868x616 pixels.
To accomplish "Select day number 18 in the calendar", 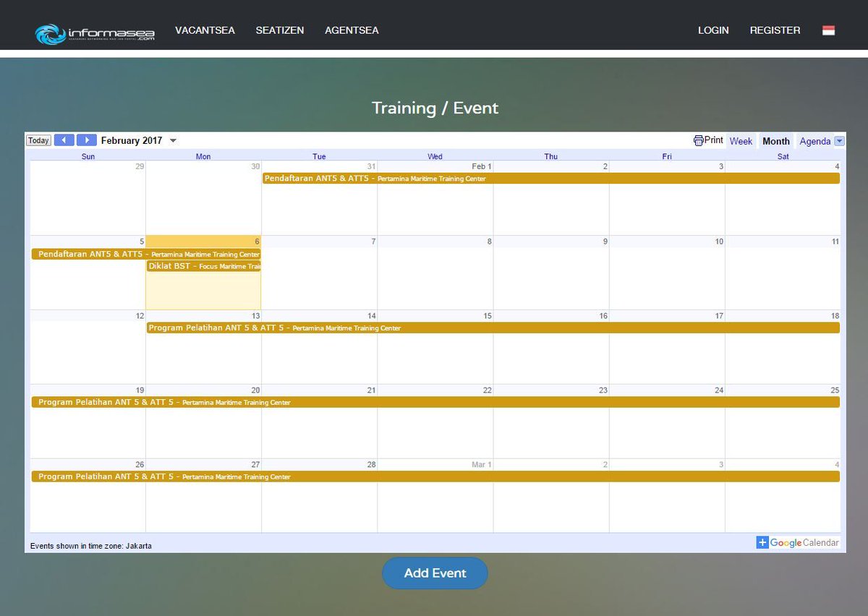I will (835, 316).
